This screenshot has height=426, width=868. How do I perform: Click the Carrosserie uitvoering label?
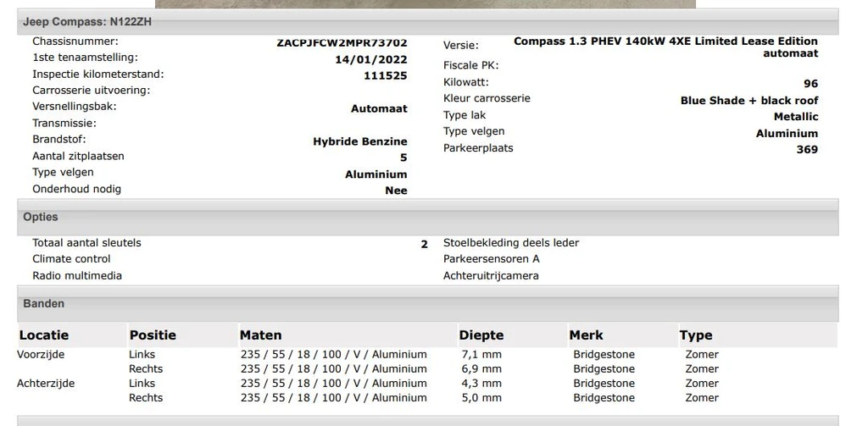(92, 90)
